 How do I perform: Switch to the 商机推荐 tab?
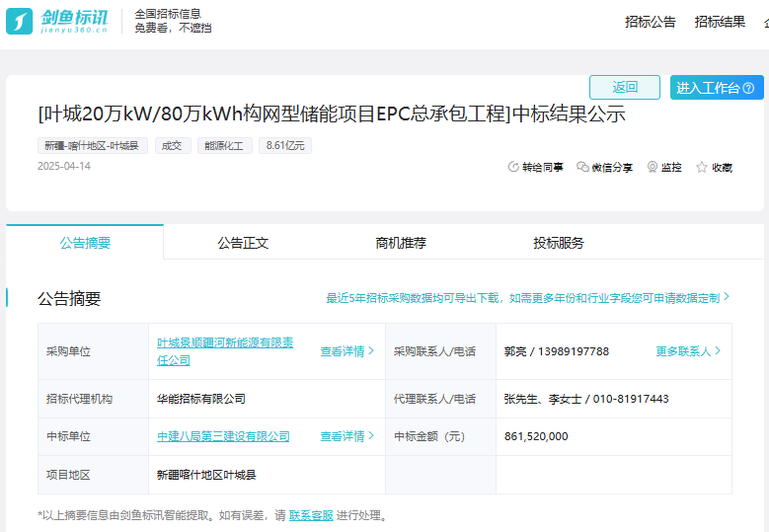(x=401, y=243)
